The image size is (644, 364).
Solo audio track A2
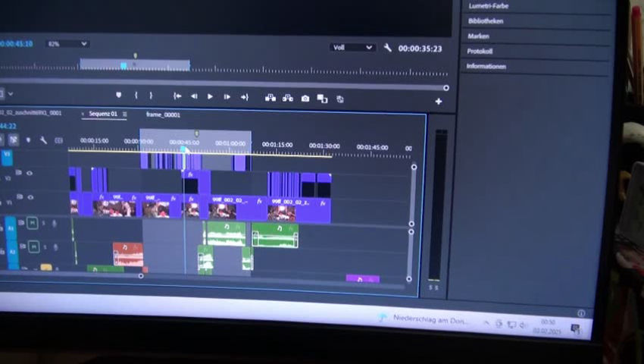click(45, 247)
